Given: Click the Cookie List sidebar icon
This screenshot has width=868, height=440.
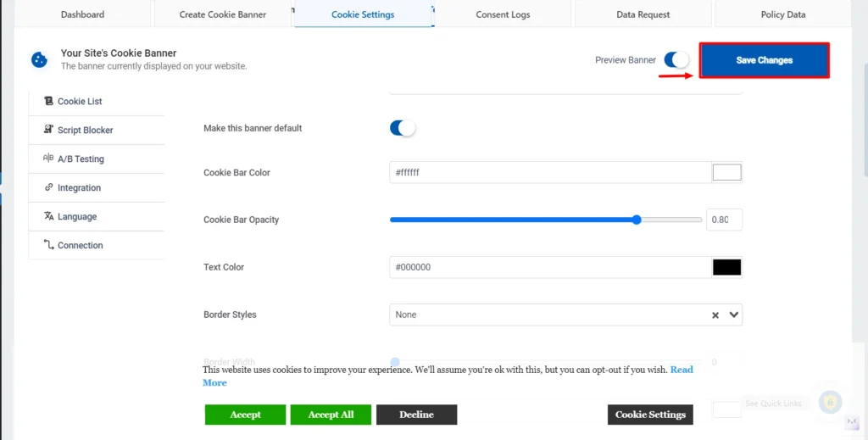Looking at the screenshot, I should coord(48,102).
